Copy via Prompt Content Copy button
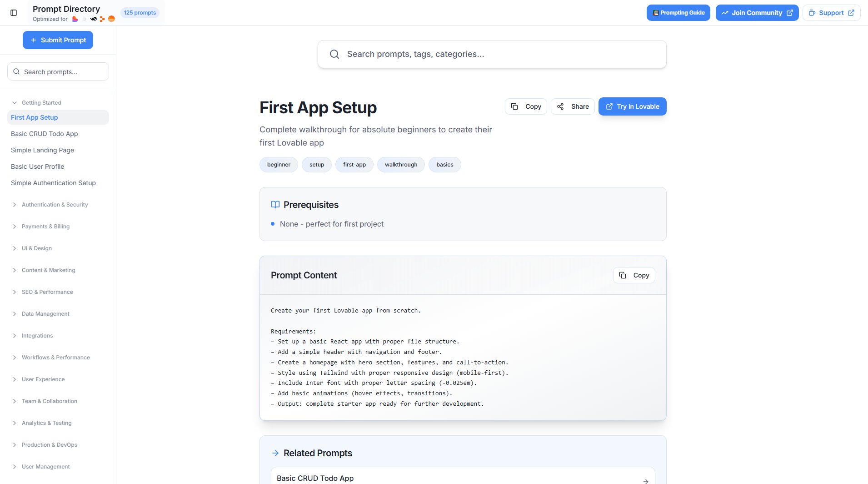The height and width of the screenshot is (484, 868). (634, 275)
